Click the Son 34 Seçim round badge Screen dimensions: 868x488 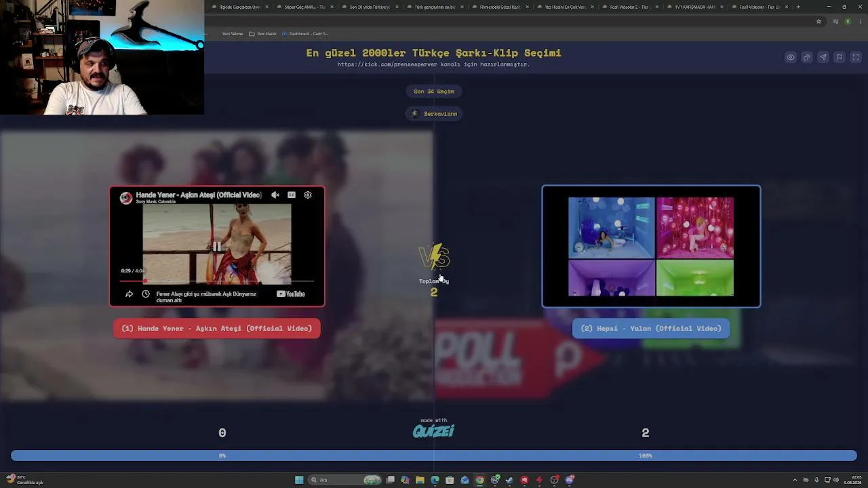click(x=434, y=91)
